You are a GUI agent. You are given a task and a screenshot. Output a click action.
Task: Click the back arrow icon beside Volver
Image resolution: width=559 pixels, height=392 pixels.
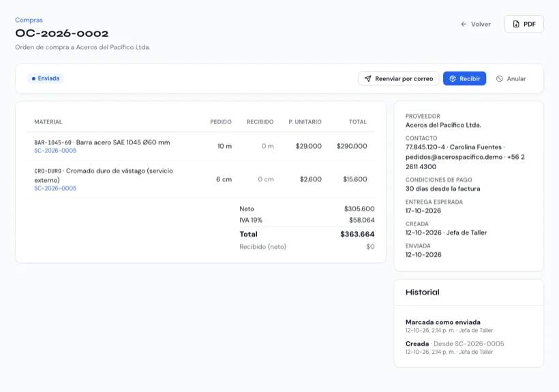(x=464, y=25)
